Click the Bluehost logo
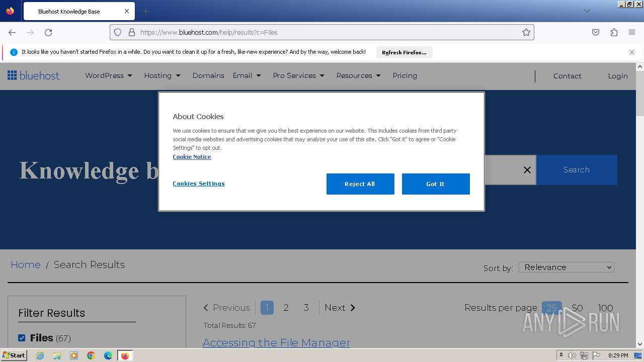The image size is (644, 362). pyautogui.click(x=33, y=75)
